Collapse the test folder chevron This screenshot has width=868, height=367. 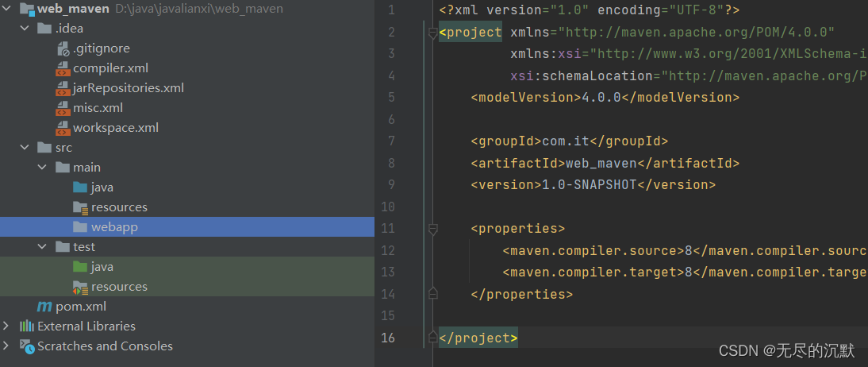point(43,247)
